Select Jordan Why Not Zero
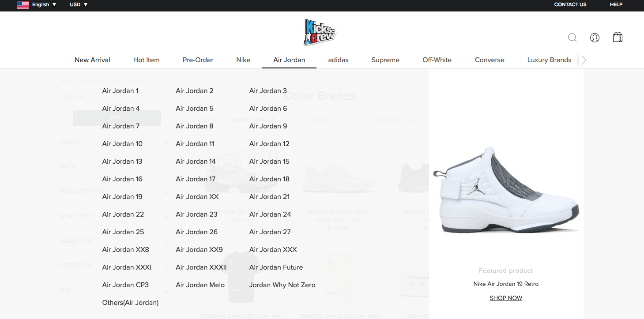Viewport: 644px width, 319px height. [282, 285]
